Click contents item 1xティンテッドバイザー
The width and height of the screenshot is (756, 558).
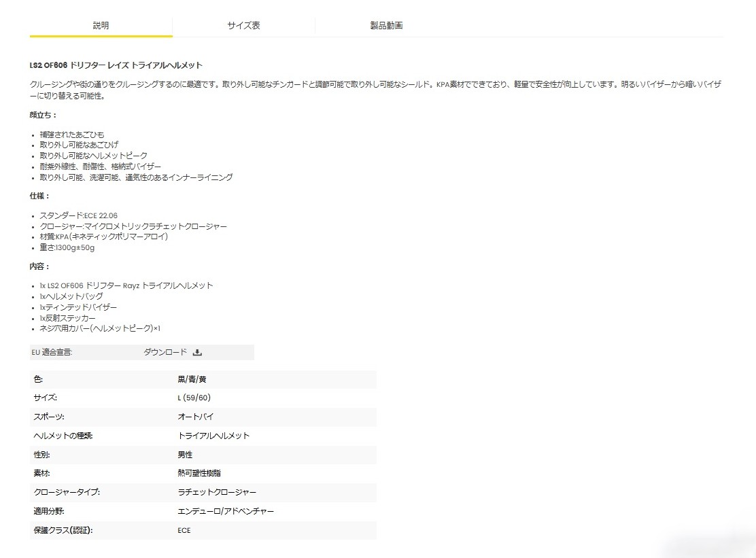[78, 307]
